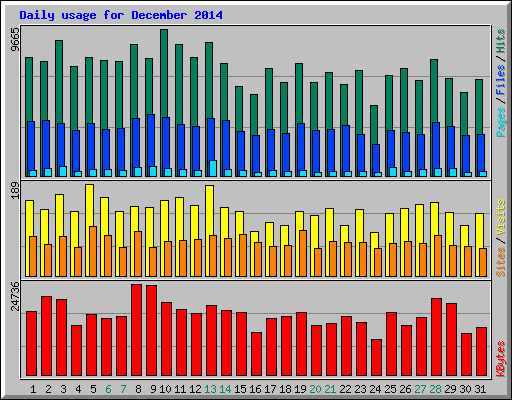Click the orange sites bar for day 5
Image resolution: width=512 pixels, height=400 pixels.
point(93,251)
